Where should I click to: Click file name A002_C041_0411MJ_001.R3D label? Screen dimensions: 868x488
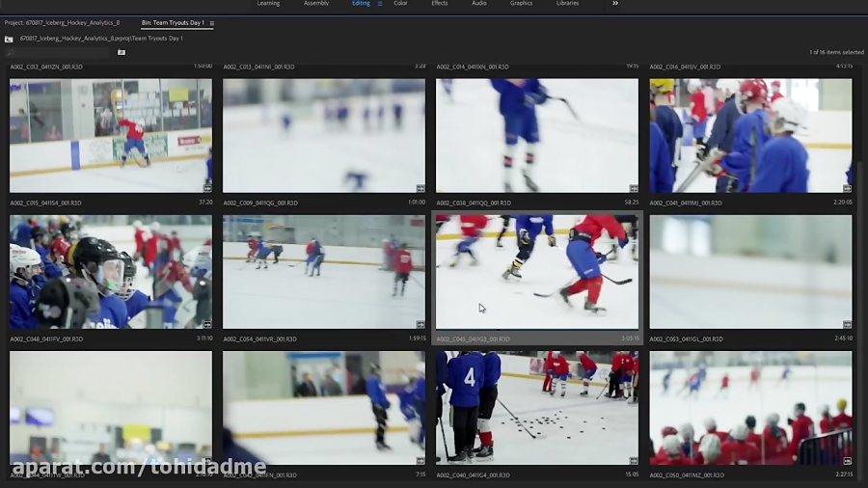pyautogui.click(x=686, y=203)
